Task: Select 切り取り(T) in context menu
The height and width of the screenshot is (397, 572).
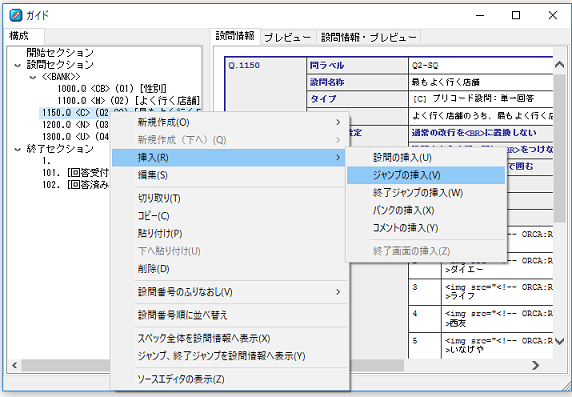Action: point(230,198)
